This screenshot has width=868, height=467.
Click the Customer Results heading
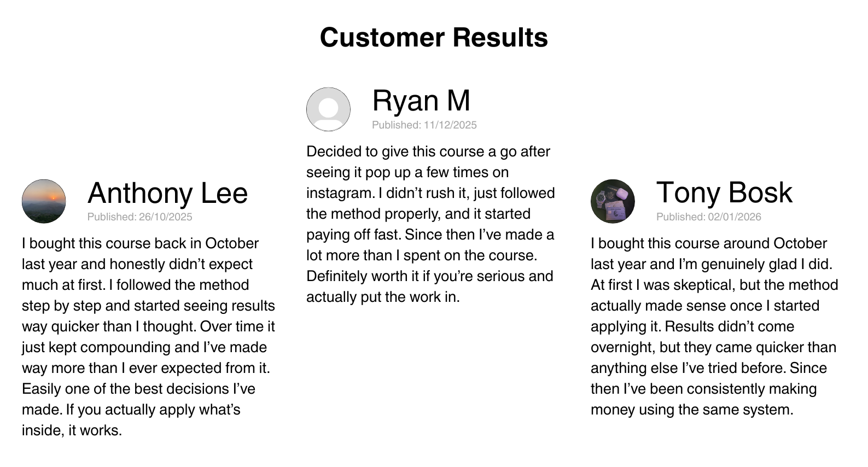434,38
